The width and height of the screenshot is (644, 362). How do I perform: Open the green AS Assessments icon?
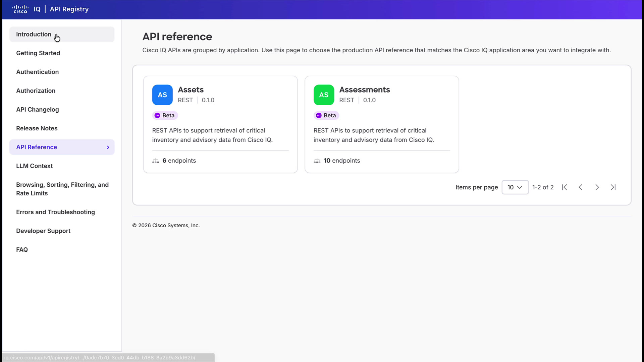324,95
